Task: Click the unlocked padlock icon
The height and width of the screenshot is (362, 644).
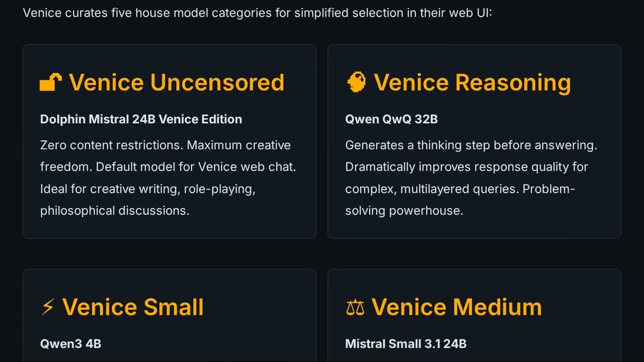Action: click(x=50, y=82)
